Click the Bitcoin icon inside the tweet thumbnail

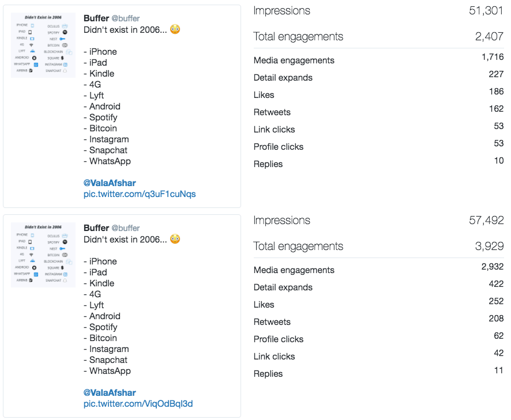65,46
